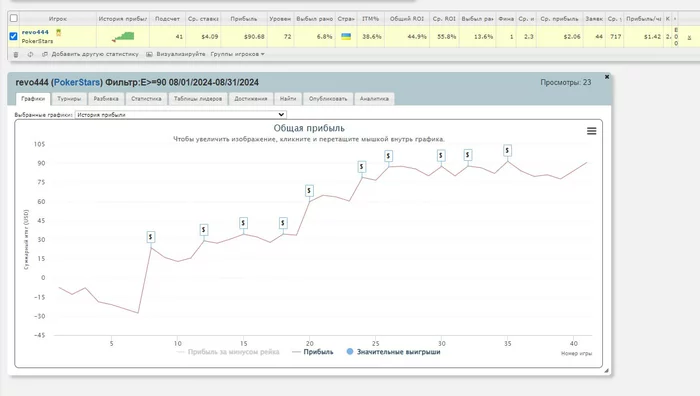Close the revo444 details panel
The height and width of the screenshot is (396, 700).
coord(607,77)
